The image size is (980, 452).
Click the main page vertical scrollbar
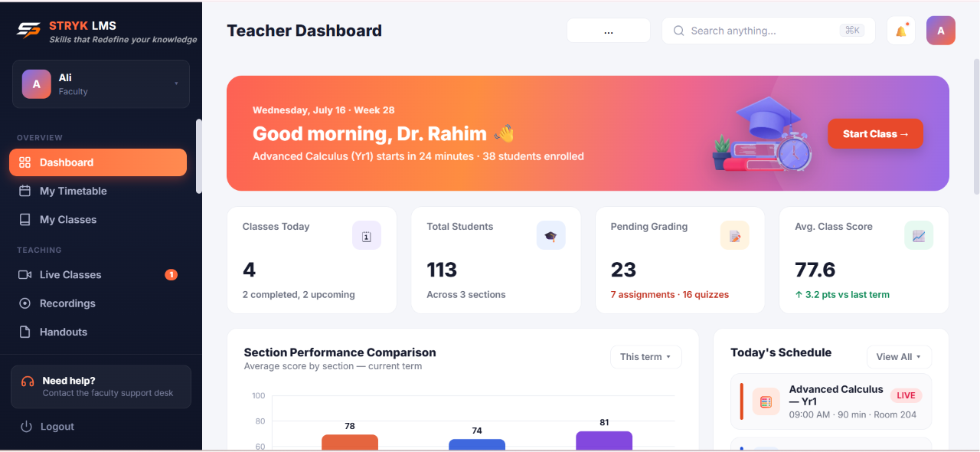[x=975, y=126]
